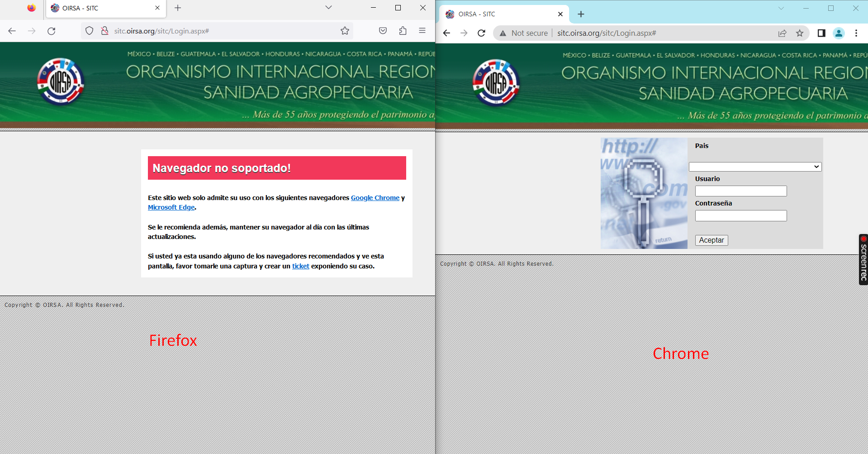The width and height of the screenshot is (868, 454).
Task: Select the OIRSA - SITC tab in Firefox
Action: [x=90, y=8]
